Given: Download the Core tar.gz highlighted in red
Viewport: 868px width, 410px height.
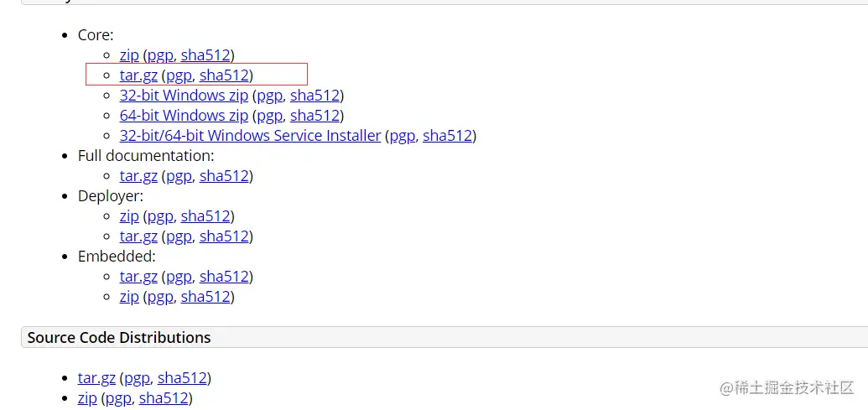Looking at the screenshot, I should pyautogui.click(x=138, y=75).
